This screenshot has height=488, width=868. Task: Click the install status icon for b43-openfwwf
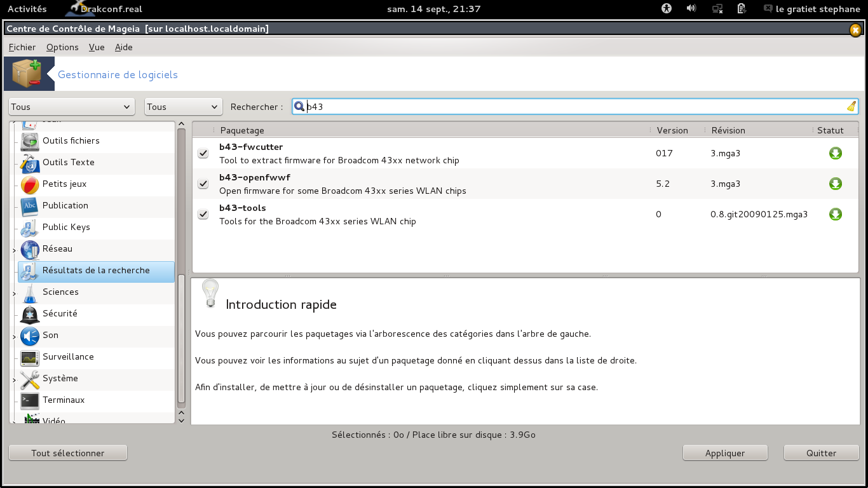tap(836, 184)
